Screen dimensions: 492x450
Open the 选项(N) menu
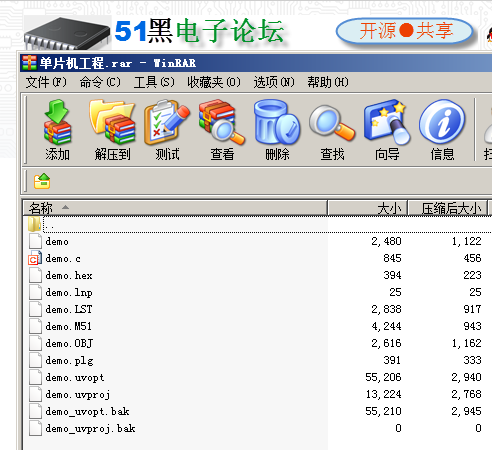pos(274,82)
